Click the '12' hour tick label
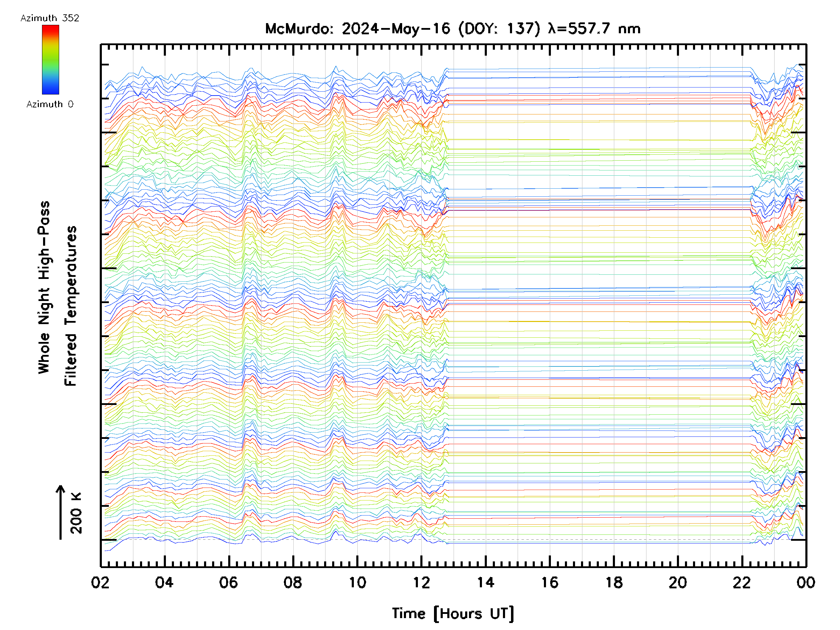 pos(421,582)
